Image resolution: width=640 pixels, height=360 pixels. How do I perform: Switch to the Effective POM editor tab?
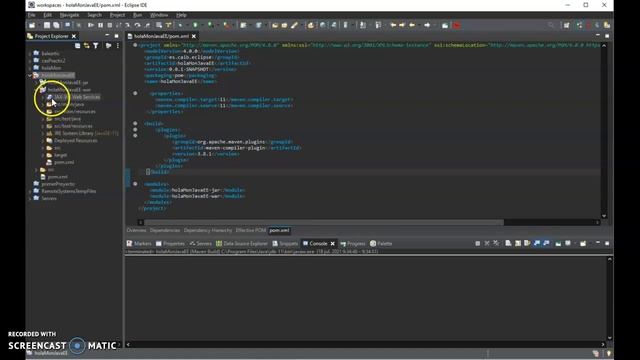pos(251,230)
